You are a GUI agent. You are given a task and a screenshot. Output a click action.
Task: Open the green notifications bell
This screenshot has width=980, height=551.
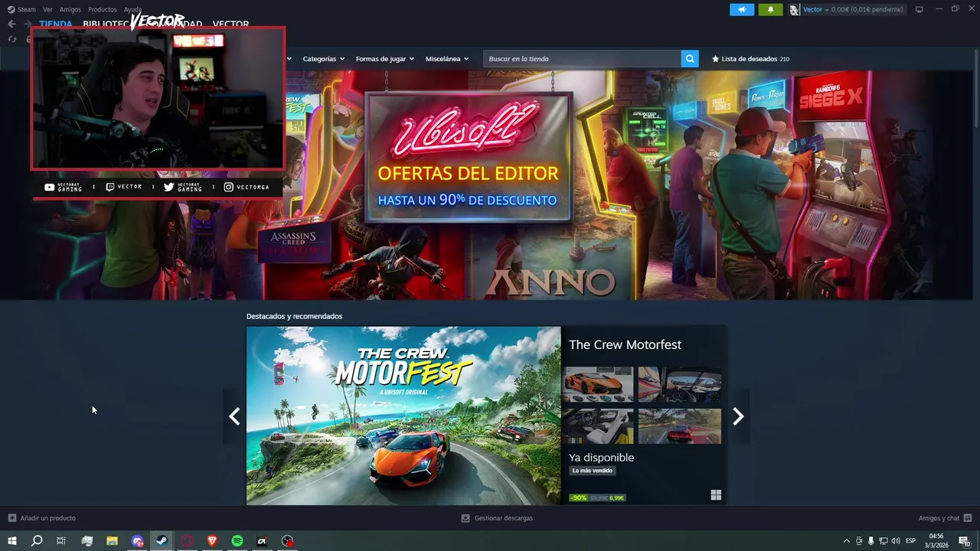pos(770,9)
